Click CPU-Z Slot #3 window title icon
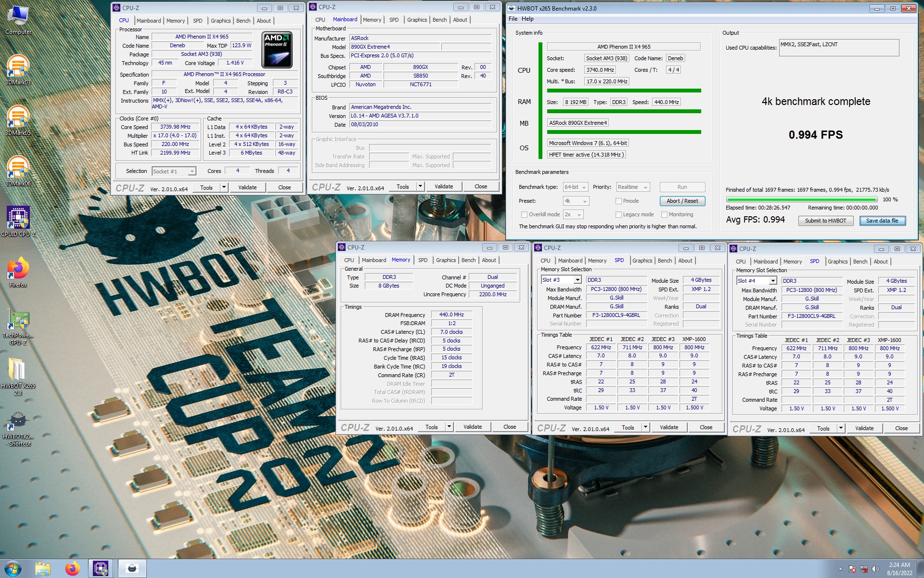The width and height of the screenshot is (924, 578). click(x=539, y=248)
